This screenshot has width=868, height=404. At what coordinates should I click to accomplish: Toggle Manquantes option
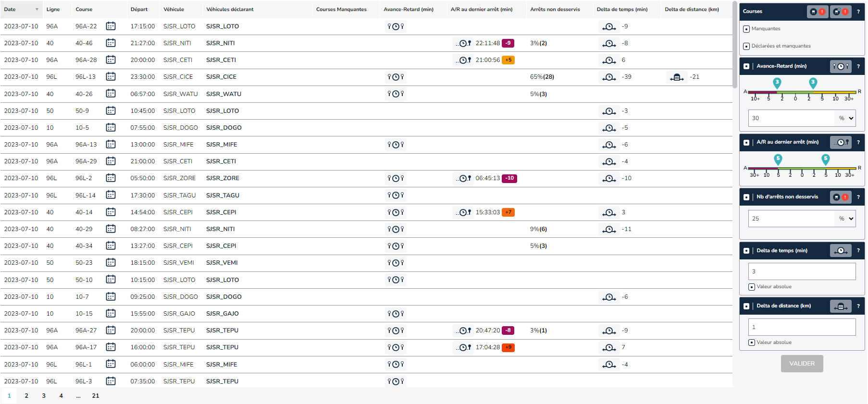(746, 29)
